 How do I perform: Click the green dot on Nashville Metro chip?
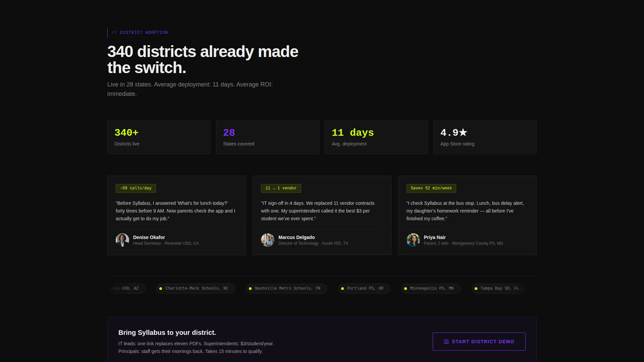pos(250,289)
